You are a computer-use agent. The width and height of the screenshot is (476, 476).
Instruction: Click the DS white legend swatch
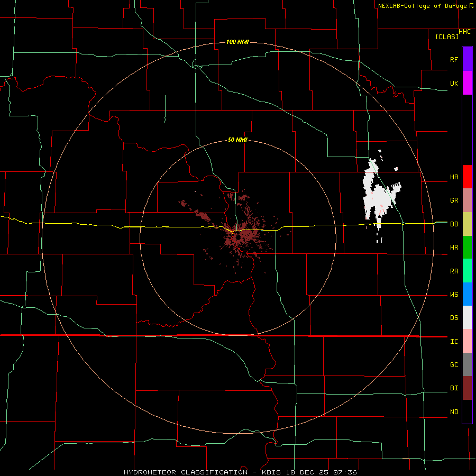pyautogui.click(x=467, y=317)
